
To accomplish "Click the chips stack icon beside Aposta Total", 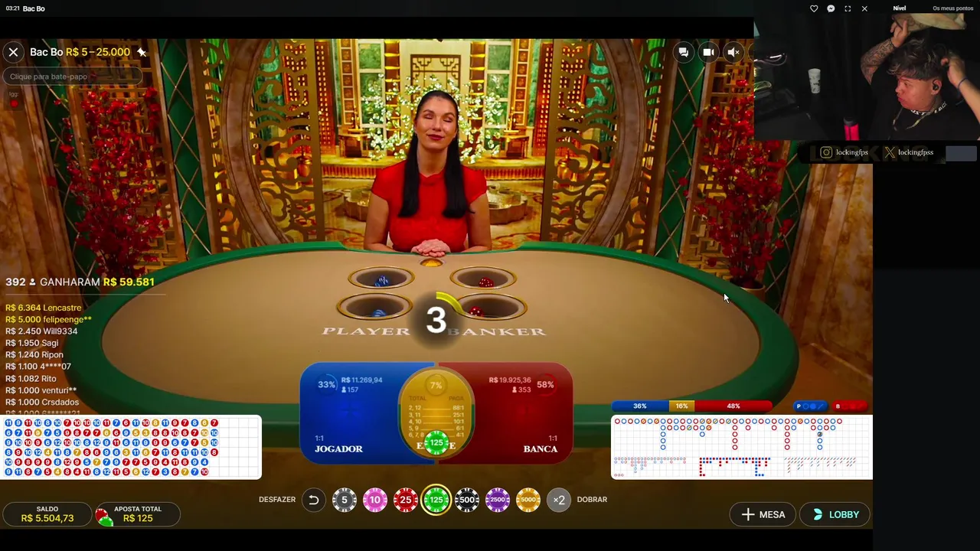I will [x=104, y=517].
